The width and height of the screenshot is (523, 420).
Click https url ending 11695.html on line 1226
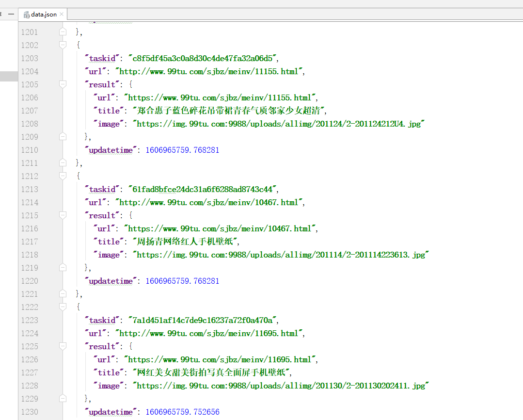(220, 359)
